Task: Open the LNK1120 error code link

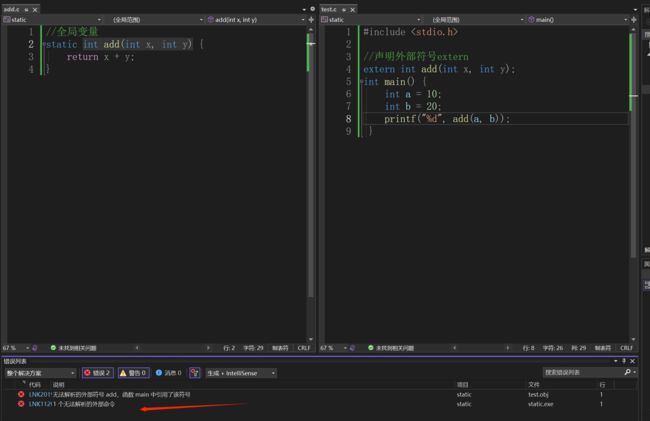Action: click(40, 404)
